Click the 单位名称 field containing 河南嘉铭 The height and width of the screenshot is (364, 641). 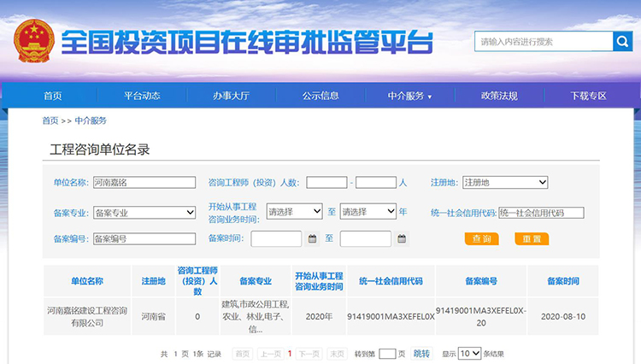144,182
